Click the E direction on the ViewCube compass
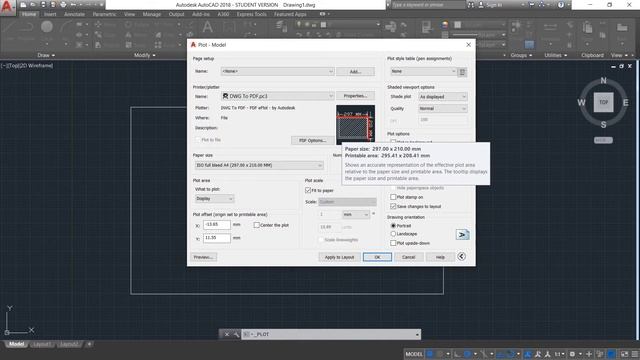 625,102
